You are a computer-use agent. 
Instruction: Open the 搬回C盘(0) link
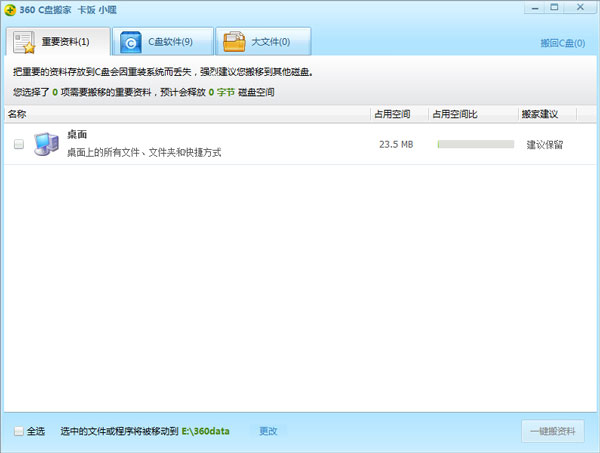pyautogui.click(x=561, y=44)
